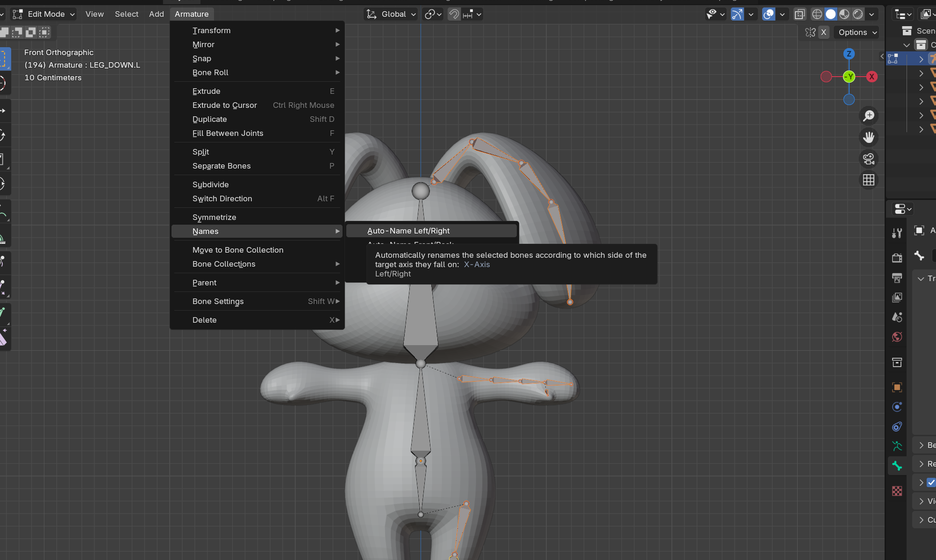Click the red X axis gizmo ball
936x560 pixels.
[872, 77]
